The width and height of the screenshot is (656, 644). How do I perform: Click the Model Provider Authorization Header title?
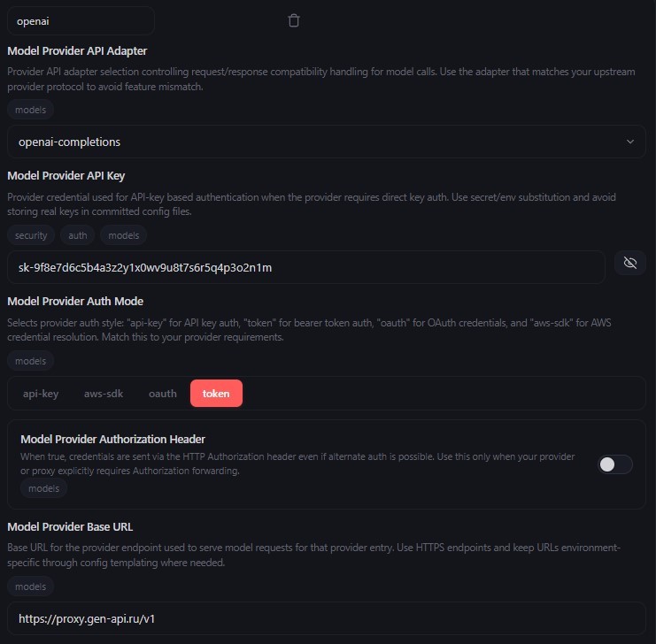pos(112,439)
